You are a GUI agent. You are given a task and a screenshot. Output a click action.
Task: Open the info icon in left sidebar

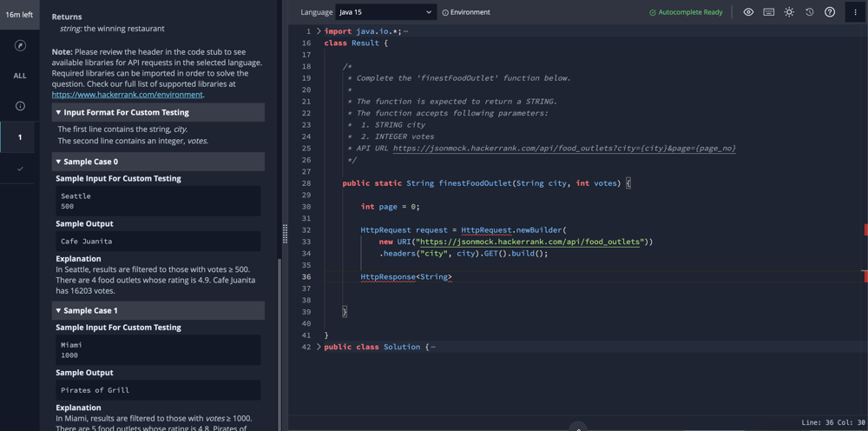(20, 106)
